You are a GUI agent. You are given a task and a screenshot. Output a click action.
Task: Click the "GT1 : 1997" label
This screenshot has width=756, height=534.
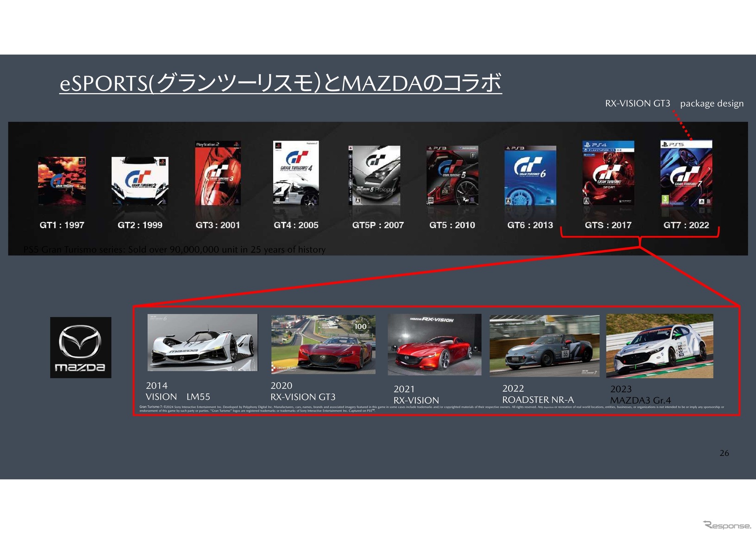[62, 225]
